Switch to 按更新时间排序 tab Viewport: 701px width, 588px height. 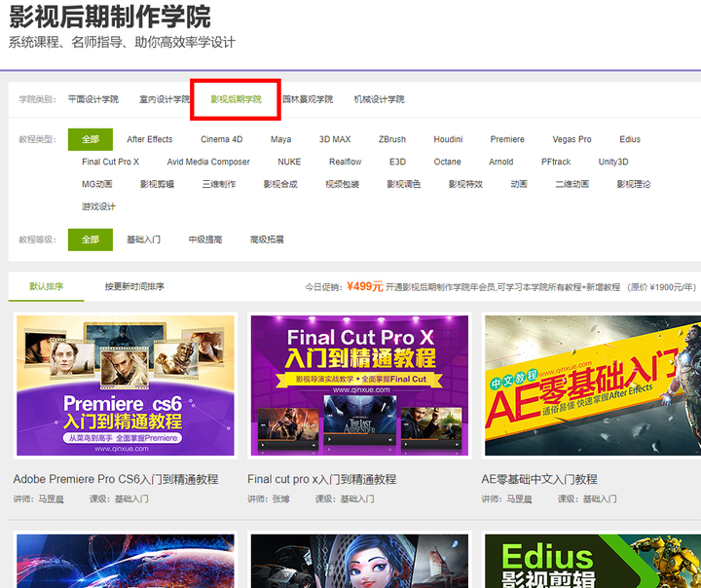[x=134, y=286]
